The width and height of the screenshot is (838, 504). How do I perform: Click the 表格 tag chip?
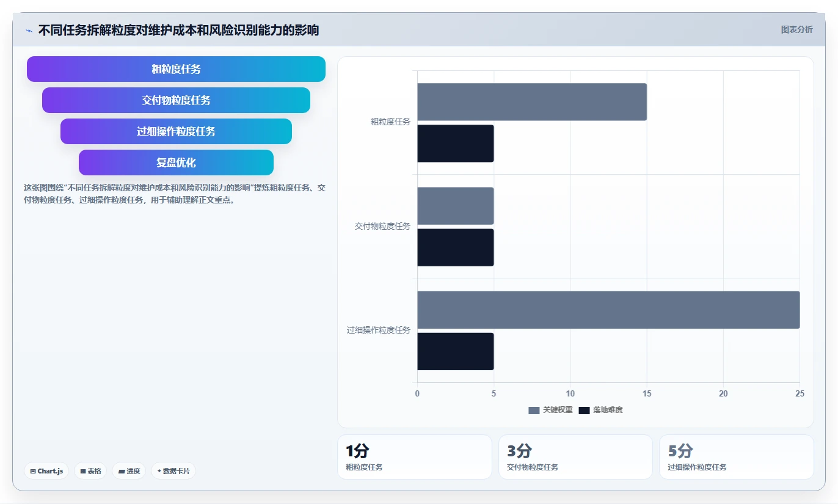coord(90,471)
